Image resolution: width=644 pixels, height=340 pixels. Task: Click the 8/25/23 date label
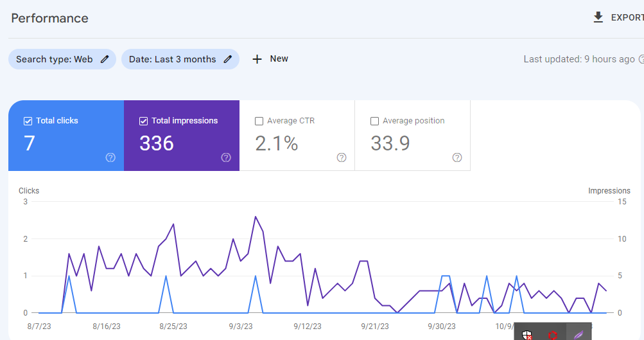(173, 327)
